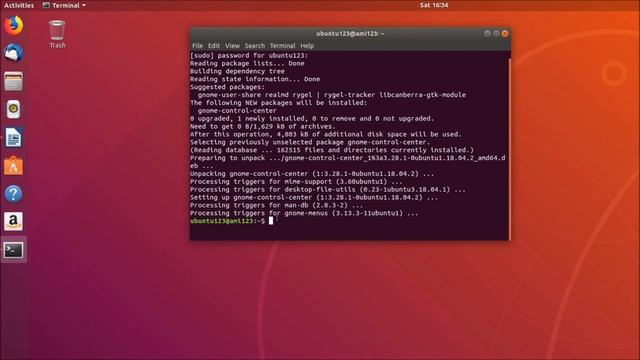Screen dimensions: 640x360
Task: Open the Activities overview
Action: coord(19,5)
